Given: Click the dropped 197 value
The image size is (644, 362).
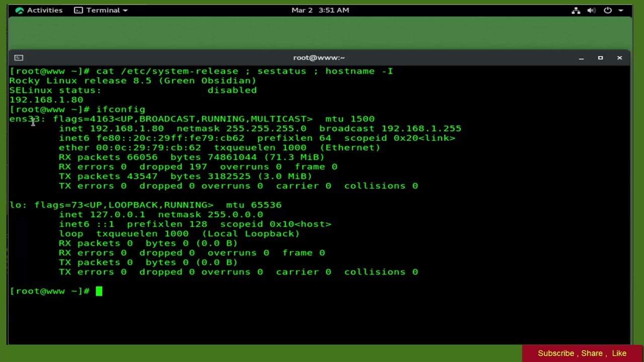Looking at the screenshot, I should [x=173, y=166].
